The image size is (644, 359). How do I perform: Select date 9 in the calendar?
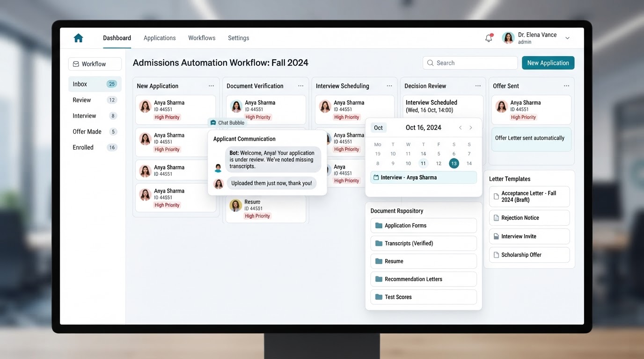click(x=393, y=164)
